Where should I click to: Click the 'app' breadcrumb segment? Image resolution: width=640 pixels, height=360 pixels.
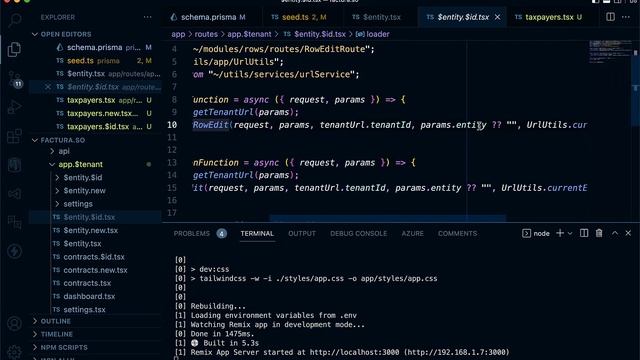178,34
